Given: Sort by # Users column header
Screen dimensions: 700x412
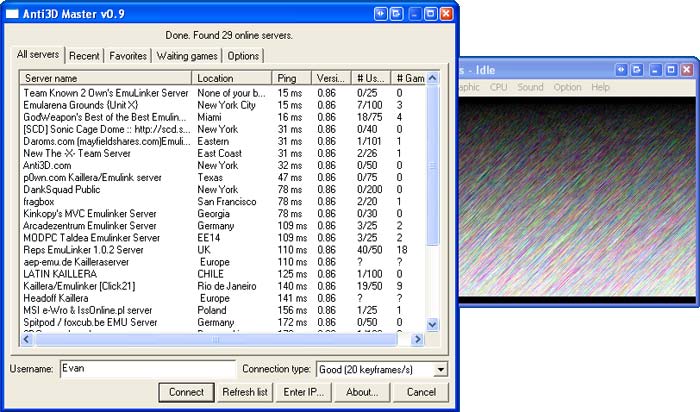Looking at the screenshot, I should point(371,78).
